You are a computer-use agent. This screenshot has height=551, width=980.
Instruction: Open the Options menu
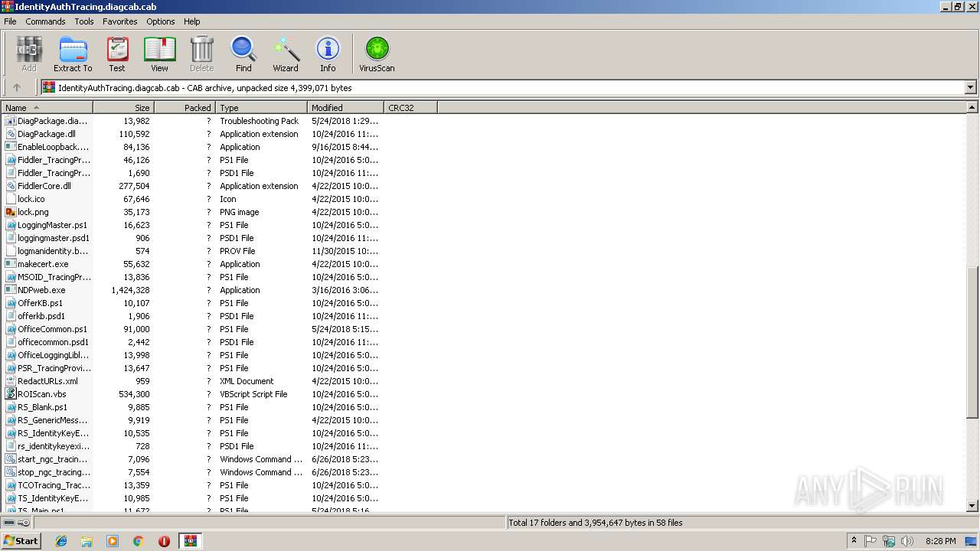click(x=161, y=21)
